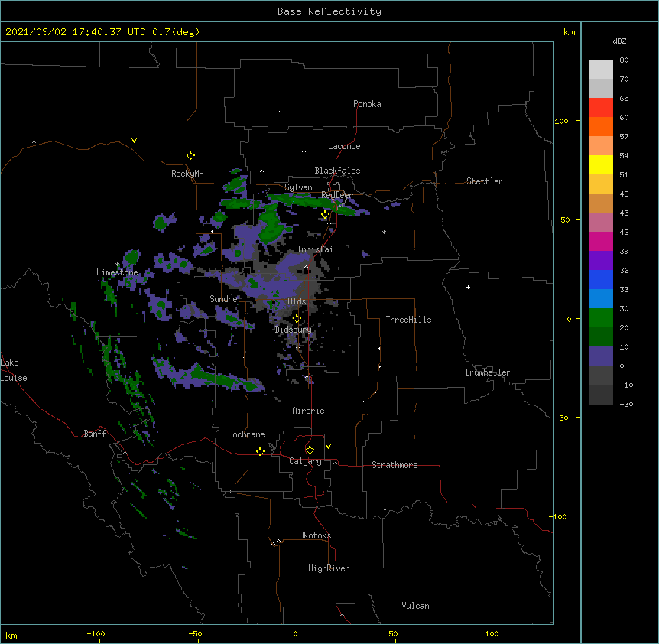
Task: Click the Drumheller city label
Action: point(488,372)
